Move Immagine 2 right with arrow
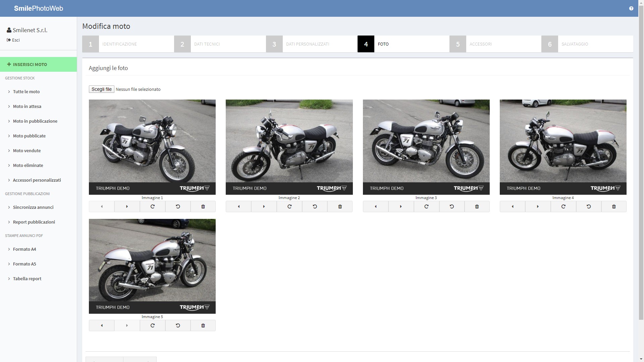Screen dimensions: 644x362 coord(264,206)
